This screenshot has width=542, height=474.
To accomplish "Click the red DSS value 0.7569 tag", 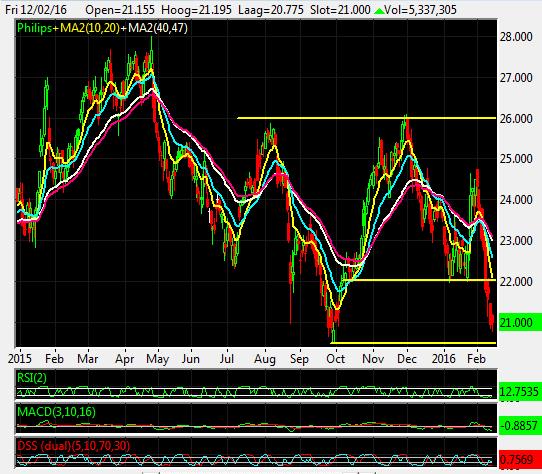I will coord(520,459).
